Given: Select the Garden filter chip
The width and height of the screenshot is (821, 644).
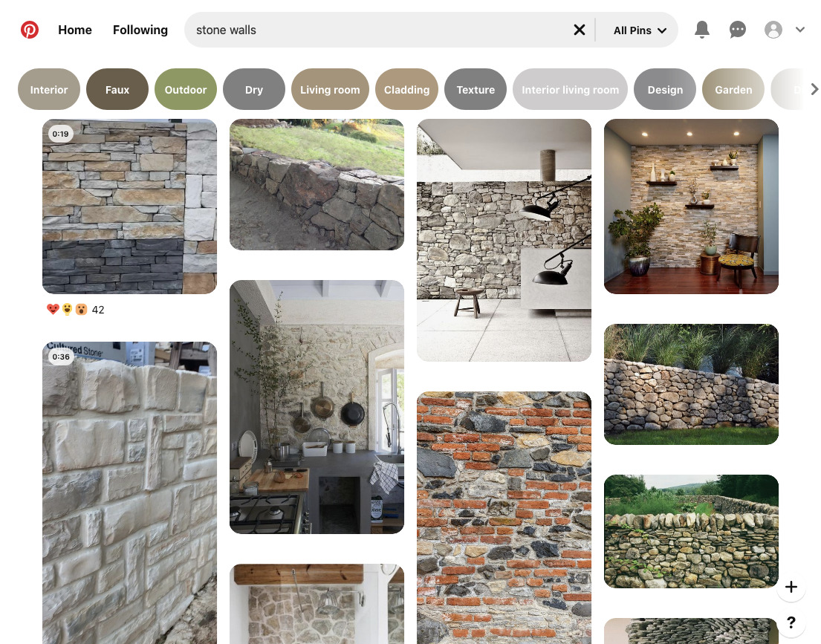Looking at the screenshot, I should (x=733, y=89).
